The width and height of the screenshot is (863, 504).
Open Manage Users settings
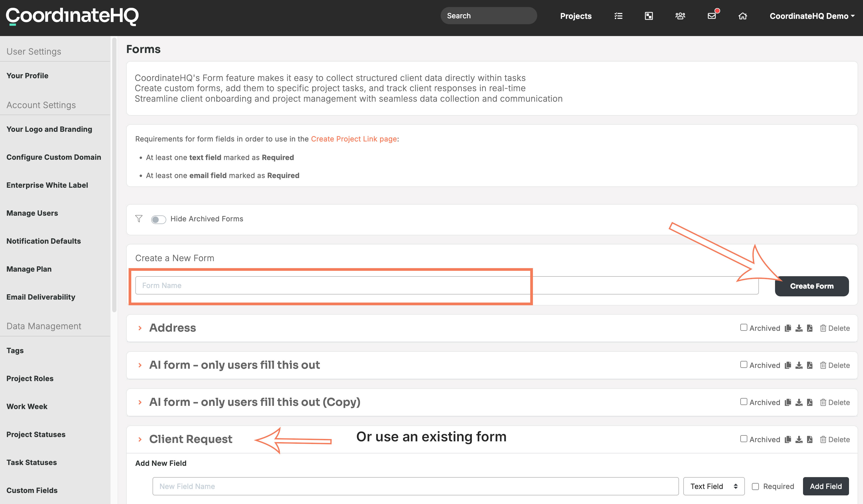pyautogui.click(x=32, y=213)
